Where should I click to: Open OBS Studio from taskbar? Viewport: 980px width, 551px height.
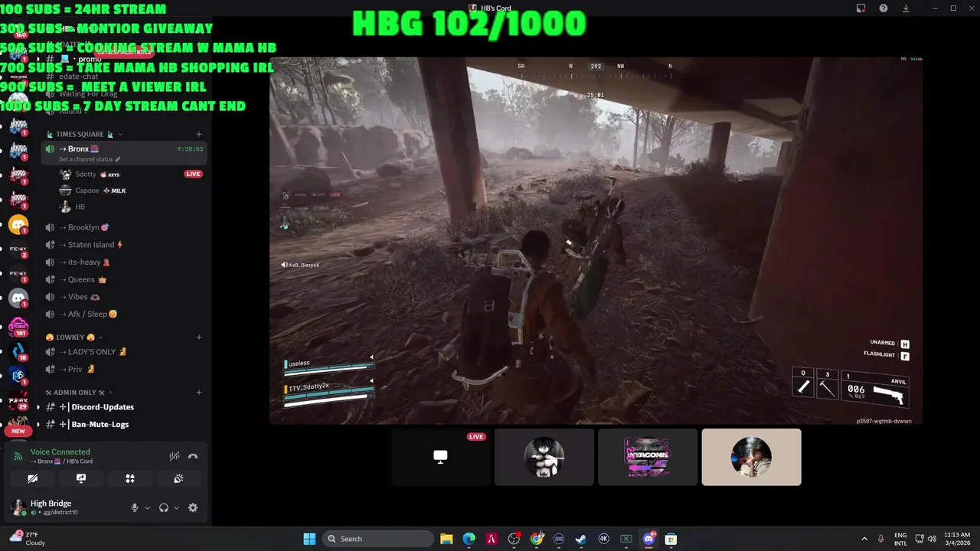point(514,539)
